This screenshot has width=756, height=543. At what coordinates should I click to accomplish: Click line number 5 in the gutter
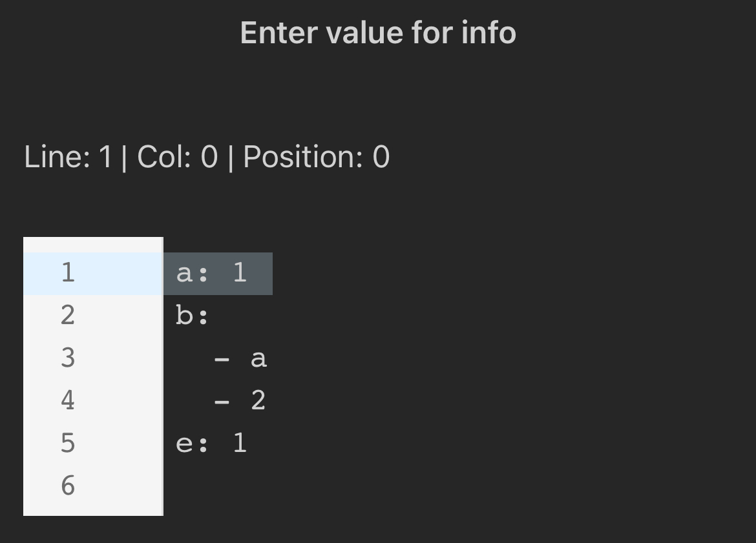pyautogui.click(x=68, y=444)
